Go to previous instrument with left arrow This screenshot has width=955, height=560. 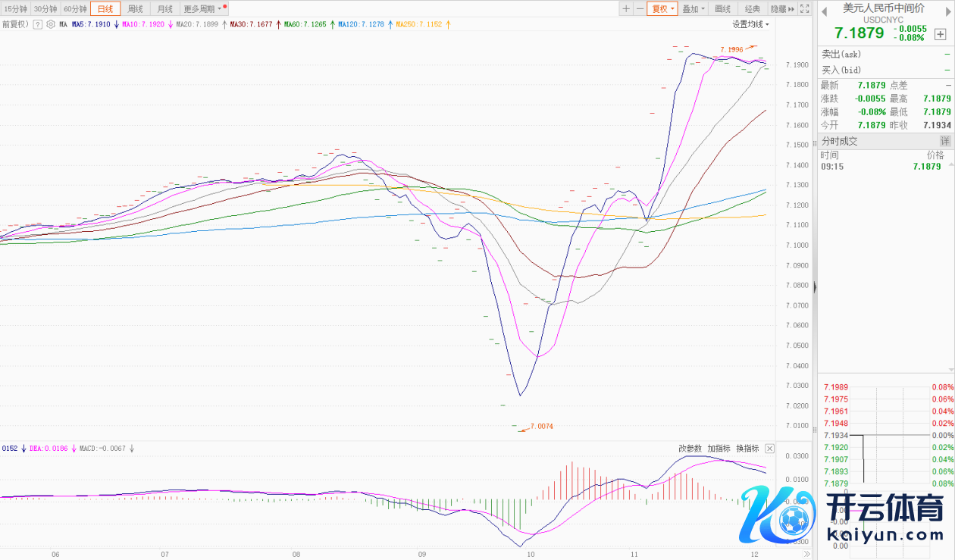click(824, 10)
